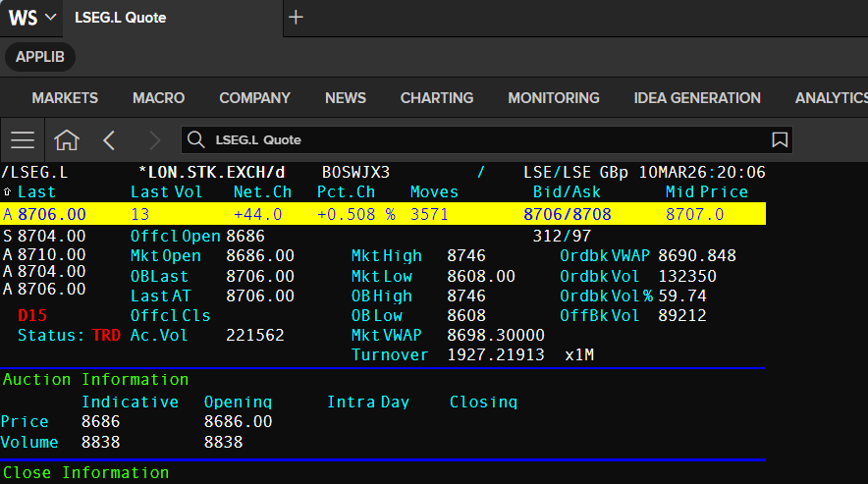Click the Auction Information heading

[x=96, y=380]
